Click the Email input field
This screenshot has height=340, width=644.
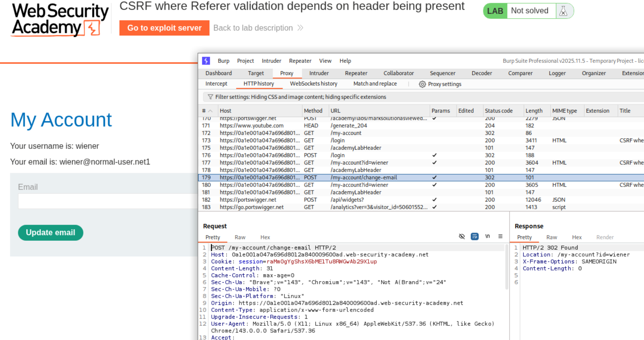point(108,201)
